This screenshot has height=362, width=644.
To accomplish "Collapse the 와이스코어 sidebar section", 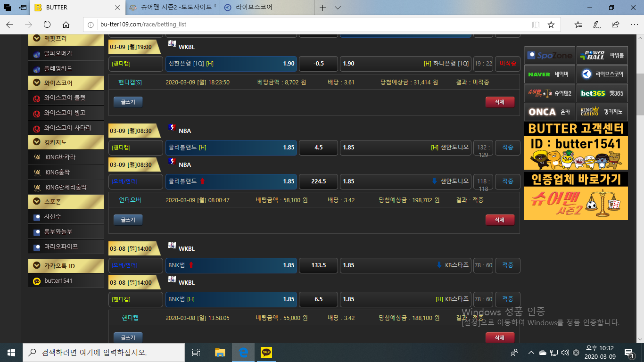I will (37, 83).
